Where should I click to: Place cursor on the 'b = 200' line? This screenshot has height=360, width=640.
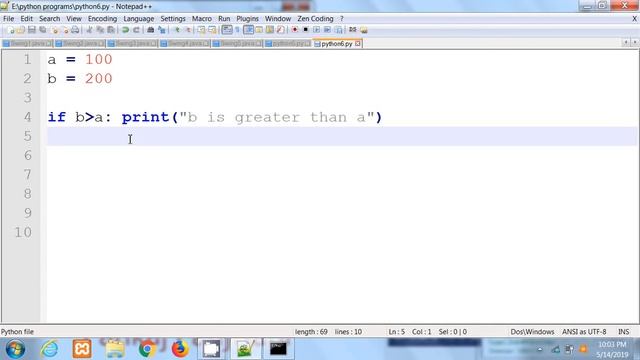pos(80,79)
